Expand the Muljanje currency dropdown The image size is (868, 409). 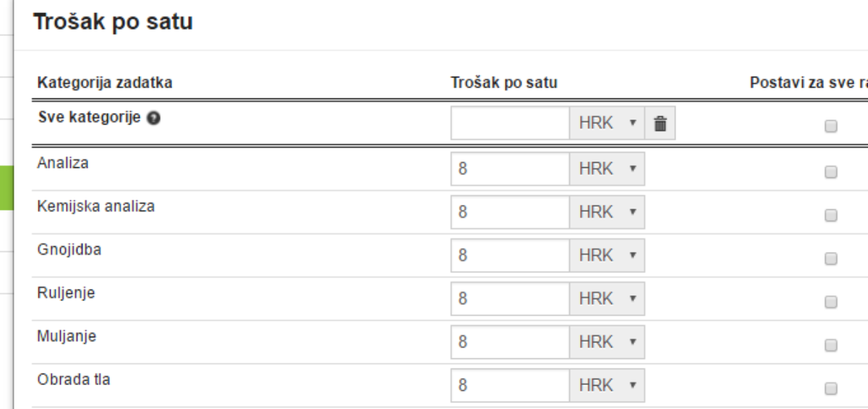click(607, 342)
